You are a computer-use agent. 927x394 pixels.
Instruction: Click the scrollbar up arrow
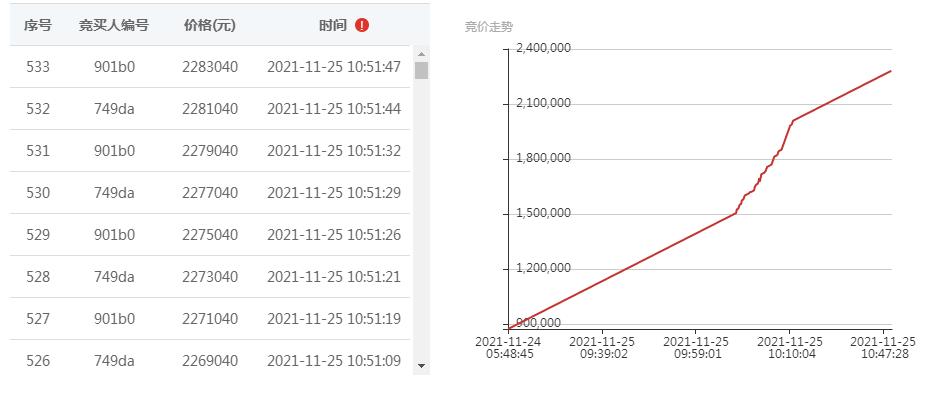pos(421,54)
